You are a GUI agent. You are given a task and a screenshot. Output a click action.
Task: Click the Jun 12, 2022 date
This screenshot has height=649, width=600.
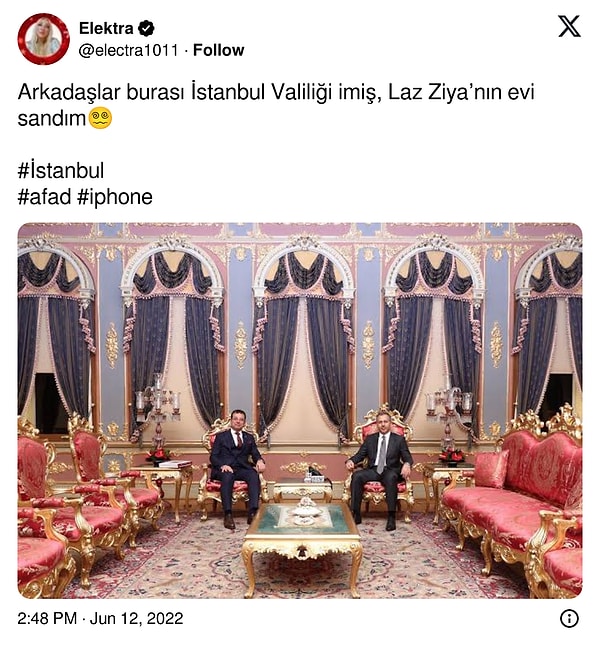[137, 619]
